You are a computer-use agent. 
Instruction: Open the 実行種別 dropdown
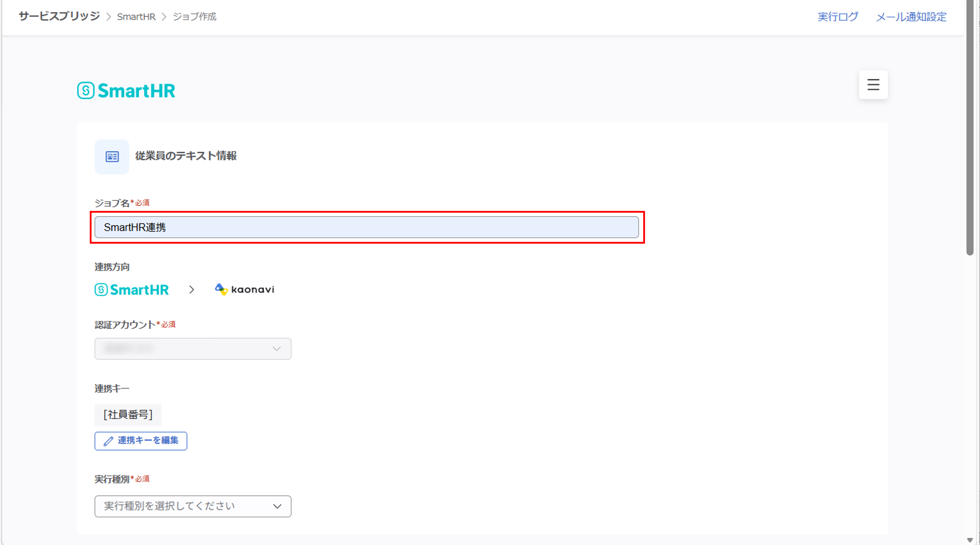193,506
